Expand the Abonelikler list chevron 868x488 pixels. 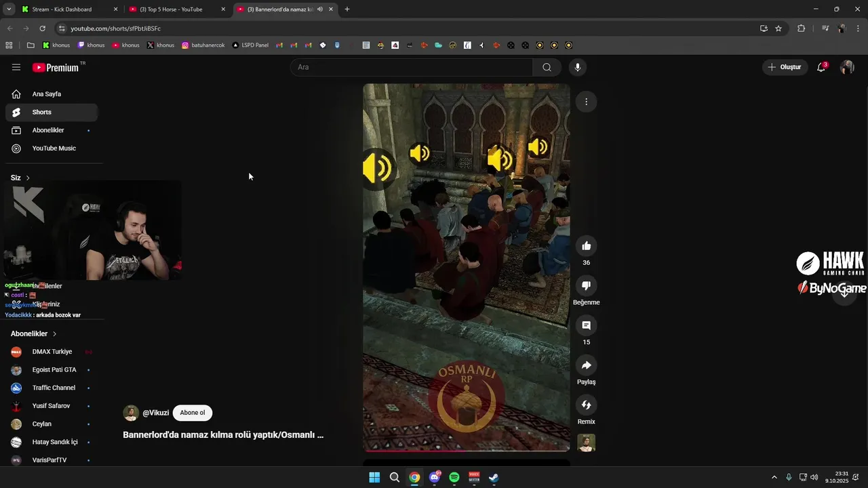tap(55, 334)
